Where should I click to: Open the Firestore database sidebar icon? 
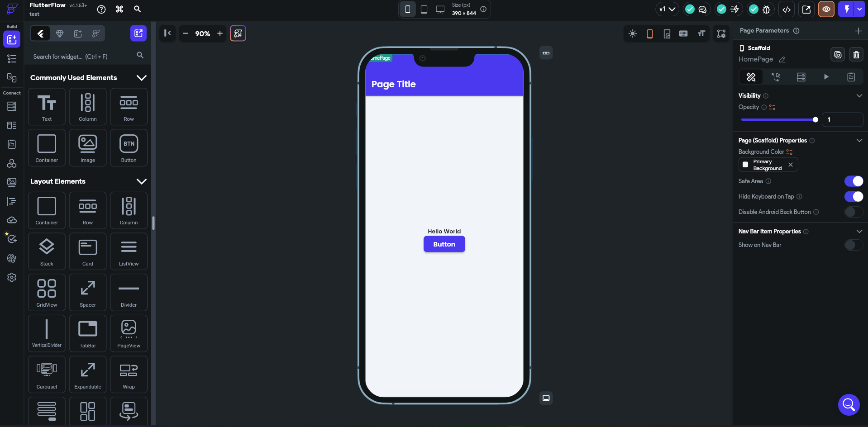(12, 106)
